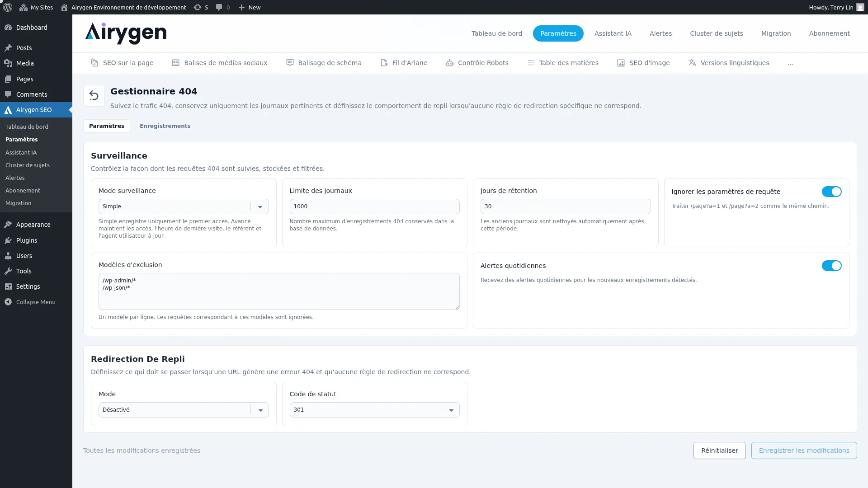Open sidebar Cluster de sujets link

tap(28, 165)
